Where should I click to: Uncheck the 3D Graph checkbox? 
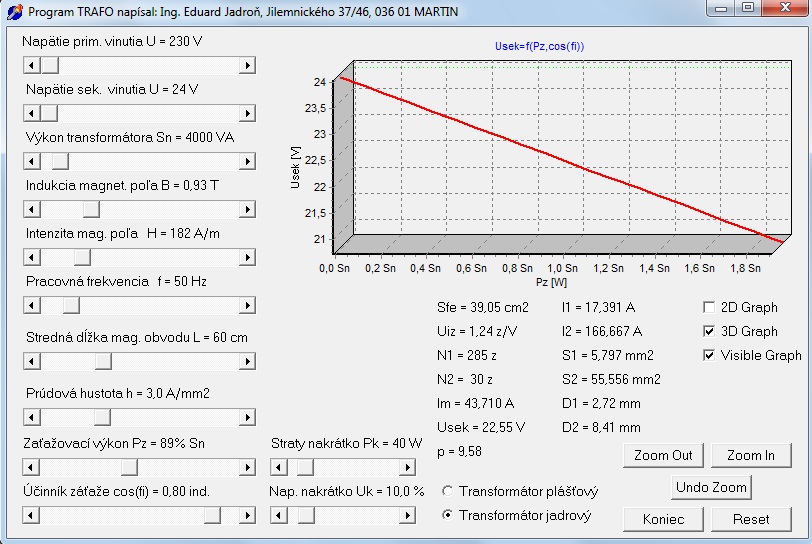point(708,331)
